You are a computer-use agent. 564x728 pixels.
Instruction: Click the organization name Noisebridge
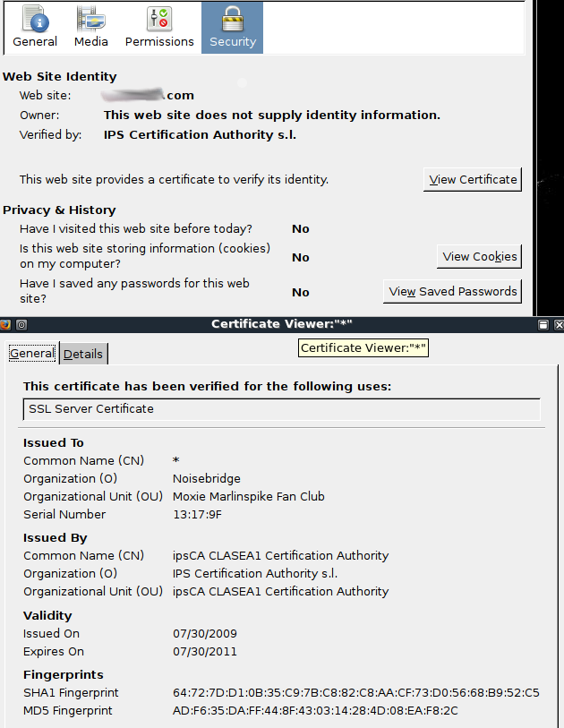(x=207, y=478)
